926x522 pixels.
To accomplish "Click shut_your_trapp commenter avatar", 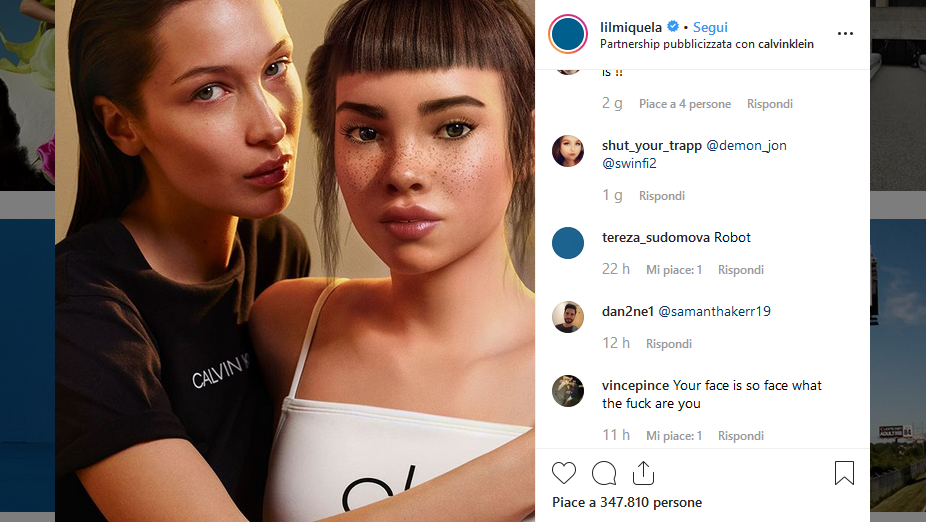I will [568, 151].
